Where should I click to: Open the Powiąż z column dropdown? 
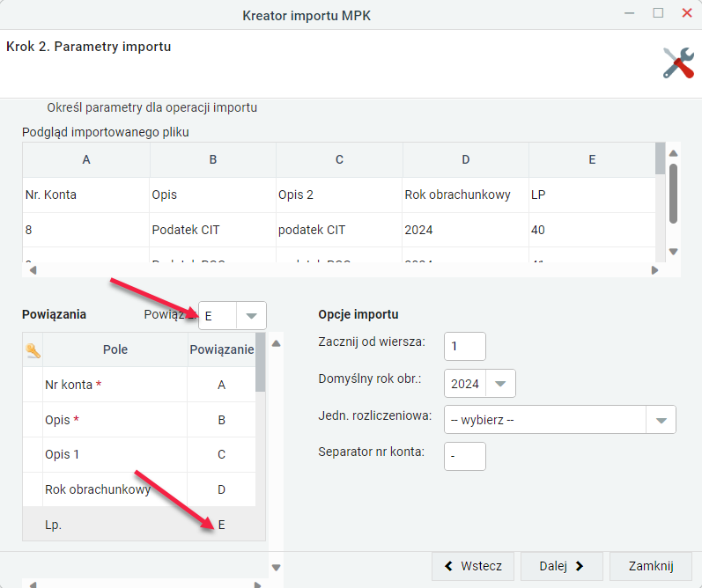251,316
